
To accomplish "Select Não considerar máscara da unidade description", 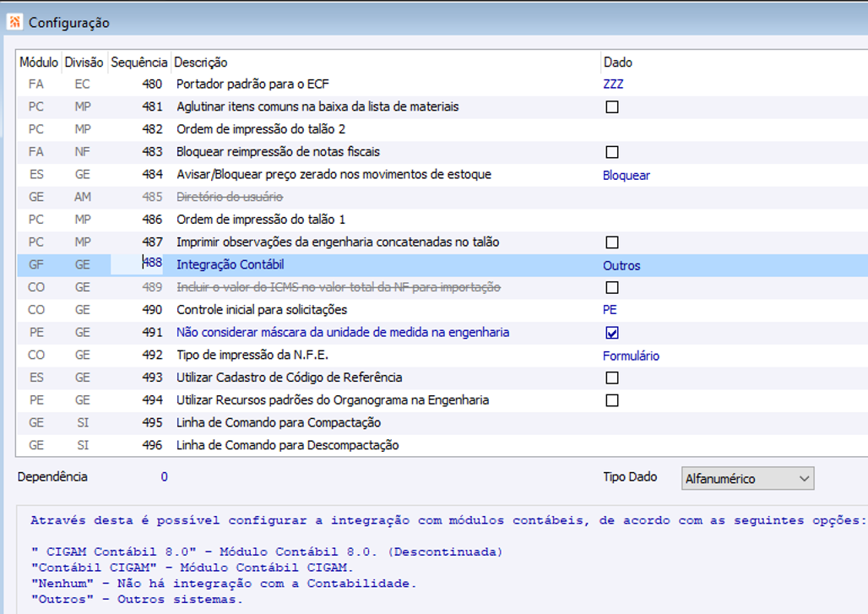I will pyautogui.click(x=343, y=332).
